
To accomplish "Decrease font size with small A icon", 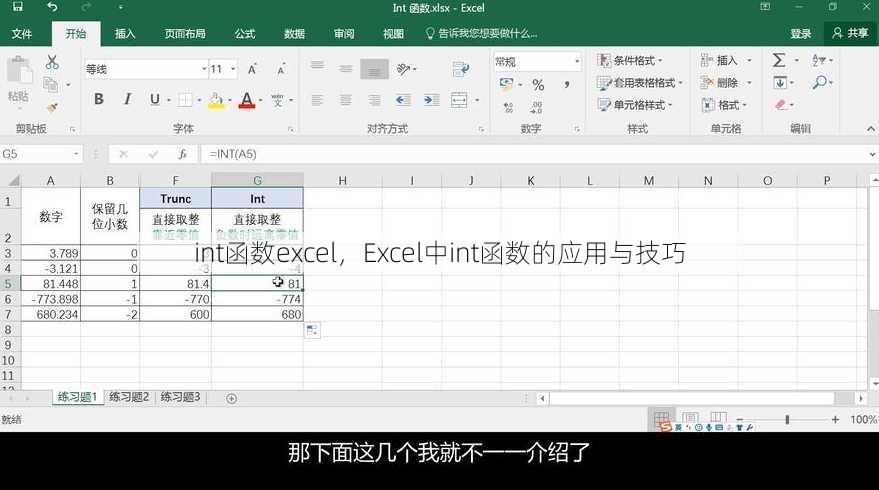I will 281,69.
